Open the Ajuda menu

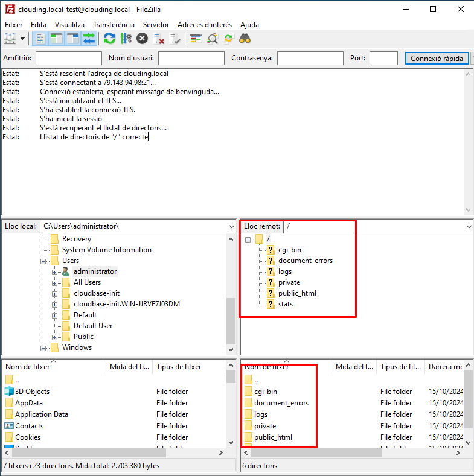[x=249, y=25]
